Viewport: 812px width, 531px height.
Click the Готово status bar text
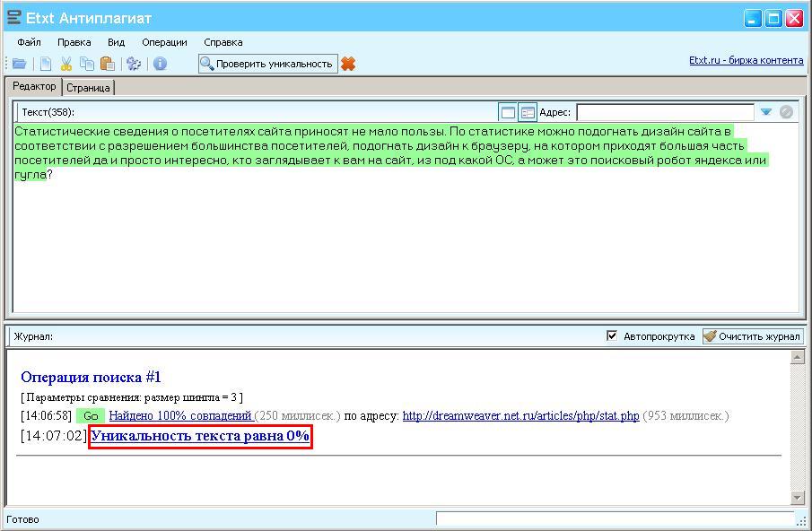[x=22, y=519]
